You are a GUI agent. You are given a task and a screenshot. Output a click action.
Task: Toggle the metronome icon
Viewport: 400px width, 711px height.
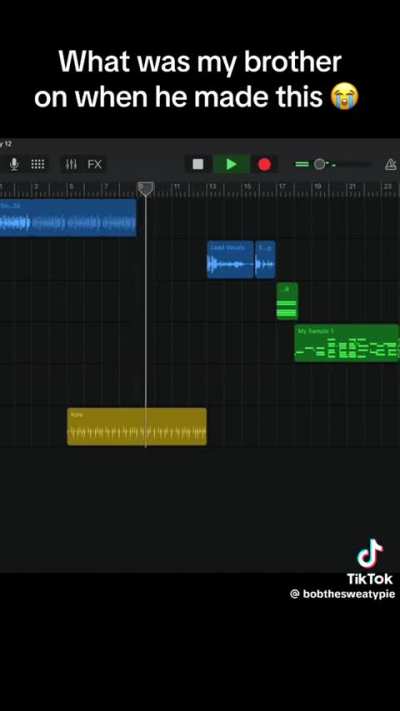point(391,165)
